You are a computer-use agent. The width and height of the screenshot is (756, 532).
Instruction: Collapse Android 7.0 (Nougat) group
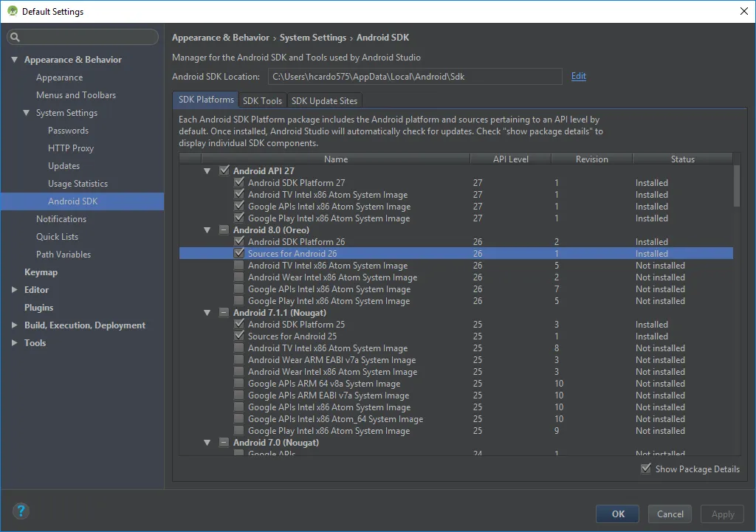point(207,443)
